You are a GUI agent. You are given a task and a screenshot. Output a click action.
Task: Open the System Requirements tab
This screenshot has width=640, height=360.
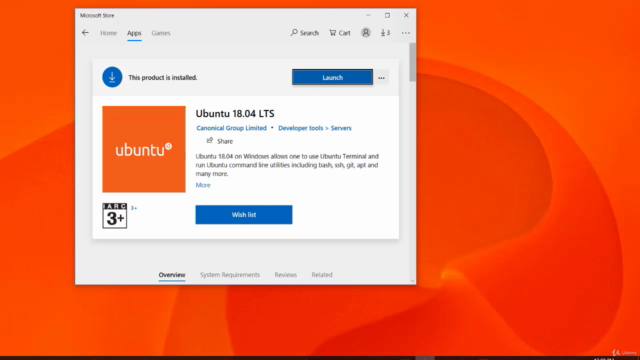coord(230,275)
